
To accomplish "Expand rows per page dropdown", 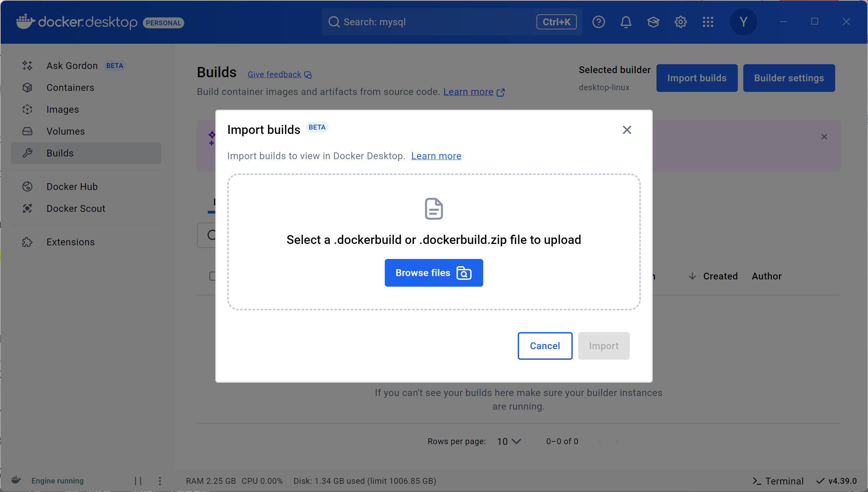I will pyautogui.click(x=509, y=441).
